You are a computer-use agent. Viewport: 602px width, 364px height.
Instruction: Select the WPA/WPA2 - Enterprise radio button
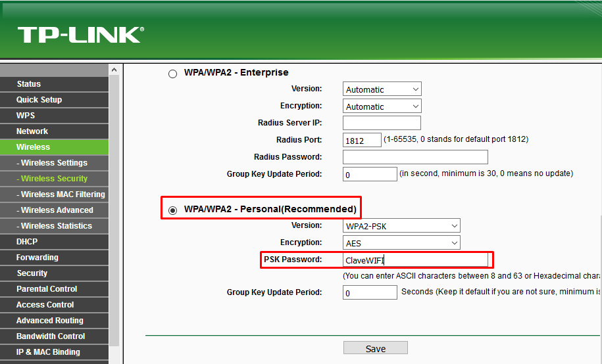pos(172,74)
